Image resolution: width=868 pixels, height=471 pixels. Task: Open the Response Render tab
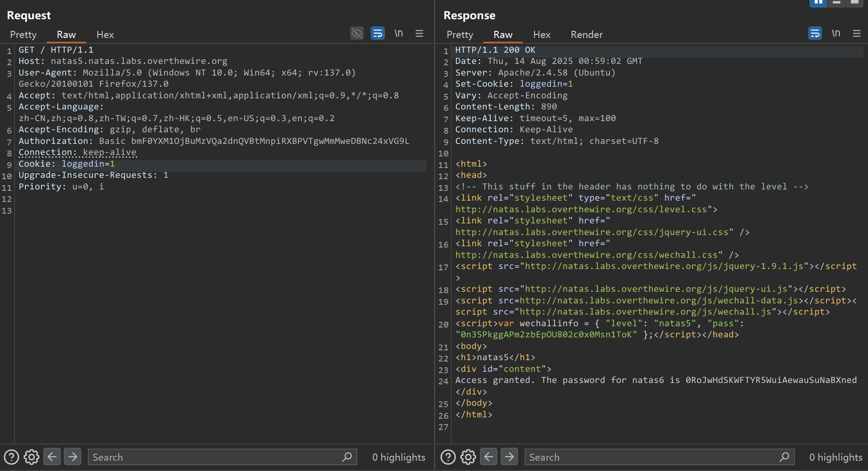[587, 34]
